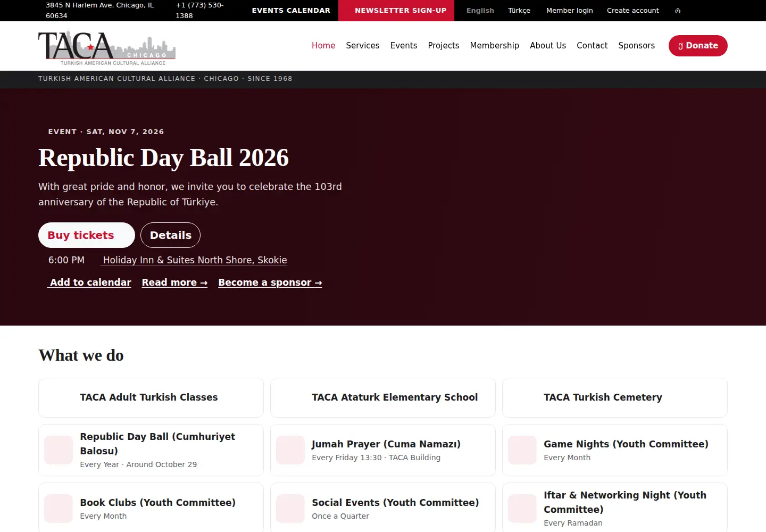766x532 pixels.
Task: Click the Buy tickets button
Action: click(x=87, y=235)
